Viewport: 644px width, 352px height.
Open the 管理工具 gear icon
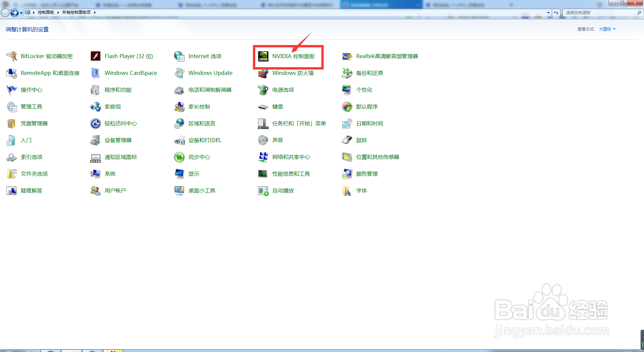pyautogui.click(x=12, y=106)
